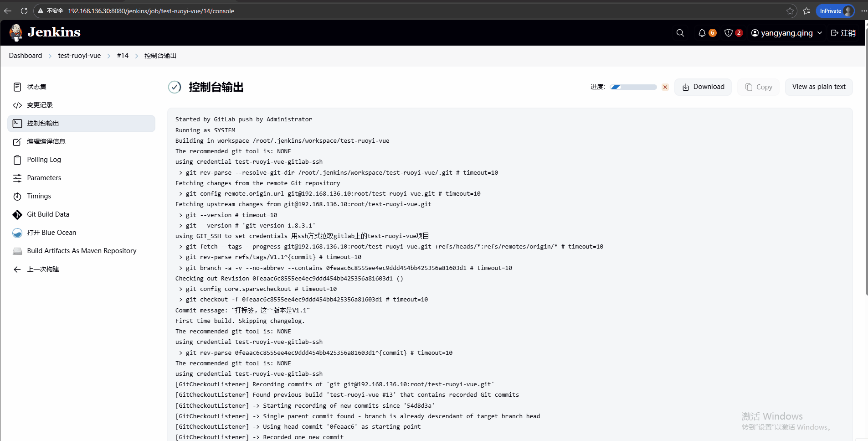Image resolution: width=868 pixels, height=441 pixels.
Task: Click the 上一次构建 back arrow icon
Action: 17,270
